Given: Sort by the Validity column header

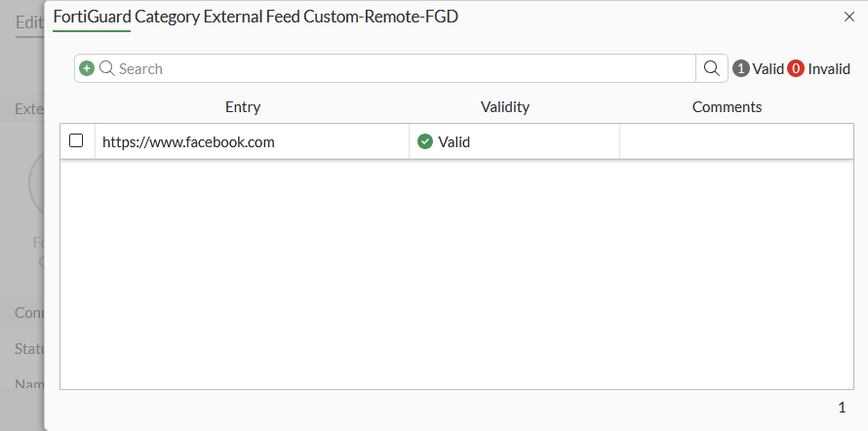Looking at the screenshot, I should point(505,107).
